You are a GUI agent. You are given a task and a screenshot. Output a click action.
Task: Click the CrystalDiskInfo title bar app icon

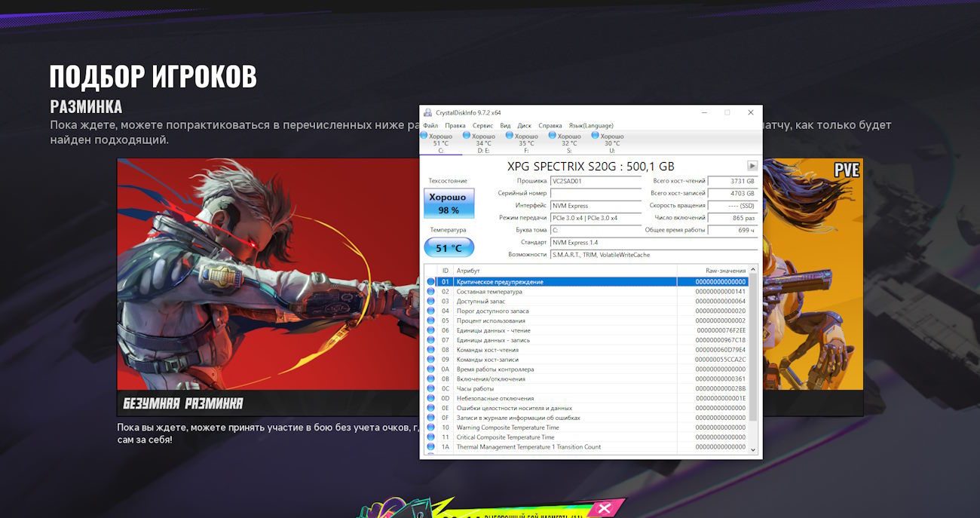(x=428, y=112)
